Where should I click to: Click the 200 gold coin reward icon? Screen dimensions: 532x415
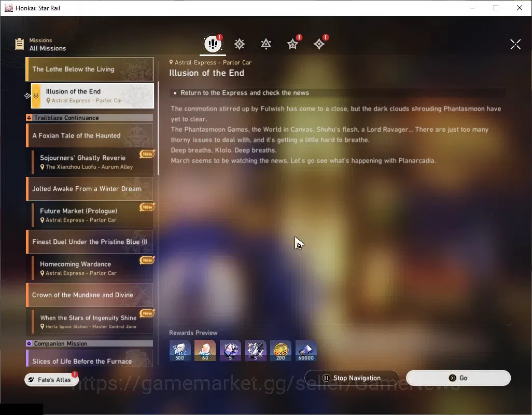(281, 351)
